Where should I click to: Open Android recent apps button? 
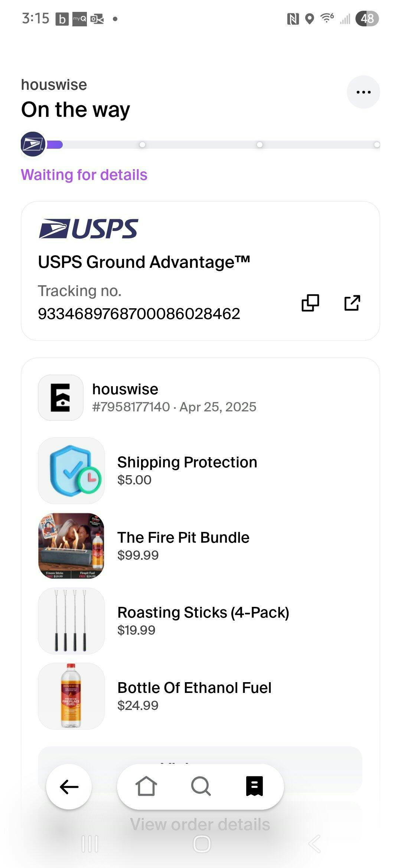click(x=90, y=844)
